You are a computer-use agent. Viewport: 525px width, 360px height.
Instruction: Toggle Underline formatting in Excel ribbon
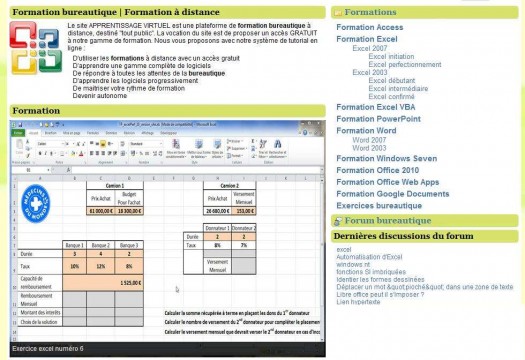point(52,154)
